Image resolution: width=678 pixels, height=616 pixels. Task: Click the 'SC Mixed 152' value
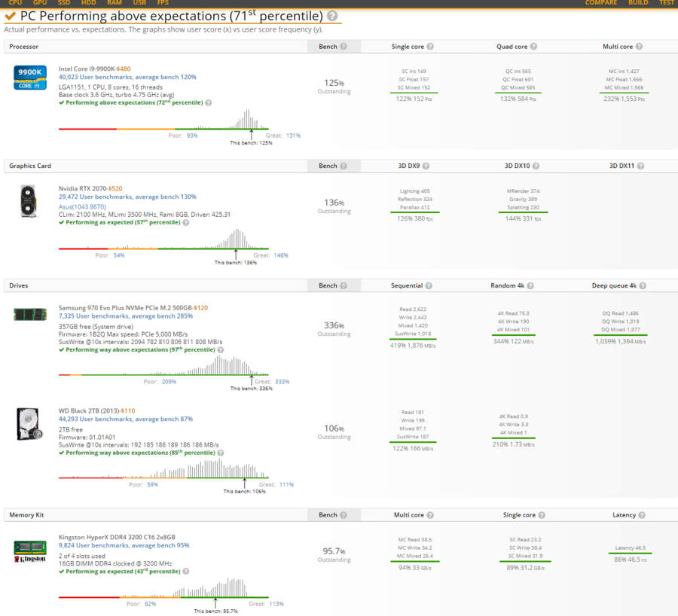pyautogui.click(x=414, y=88)
